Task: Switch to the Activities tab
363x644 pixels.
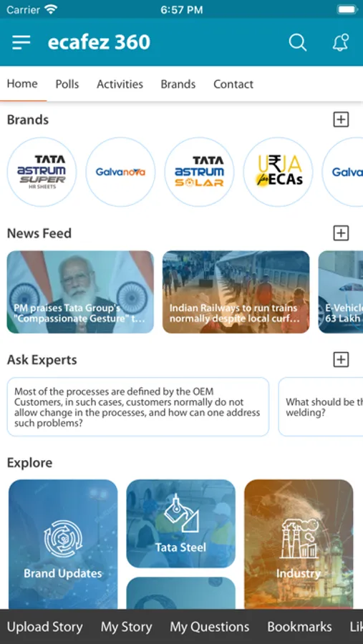Action: (120, 84)
